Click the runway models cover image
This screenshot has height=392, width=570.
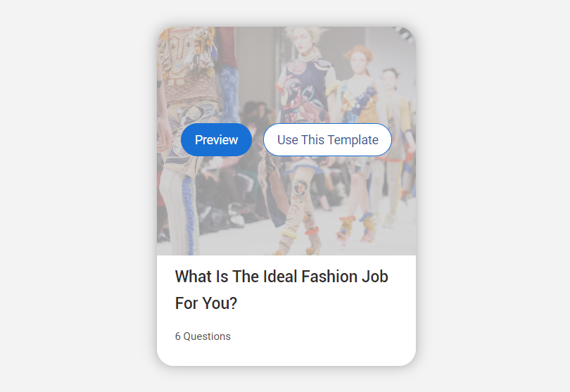coord(286,204)
